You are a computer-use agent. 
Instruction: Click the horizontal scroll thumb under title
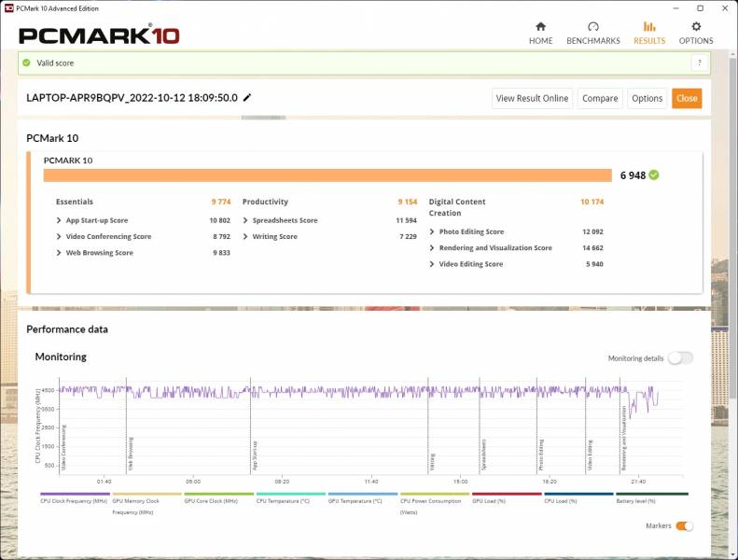[263, 118]
